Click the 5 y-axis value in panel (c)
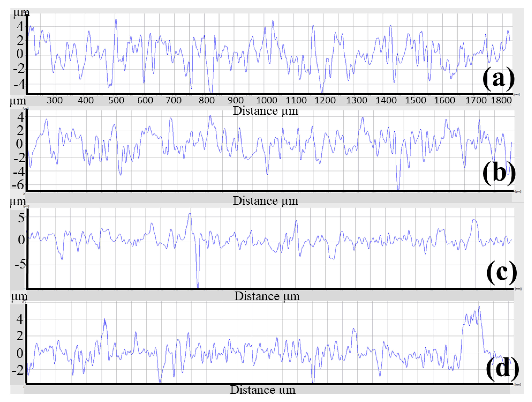Screen dimensions: 532x402 22,218
